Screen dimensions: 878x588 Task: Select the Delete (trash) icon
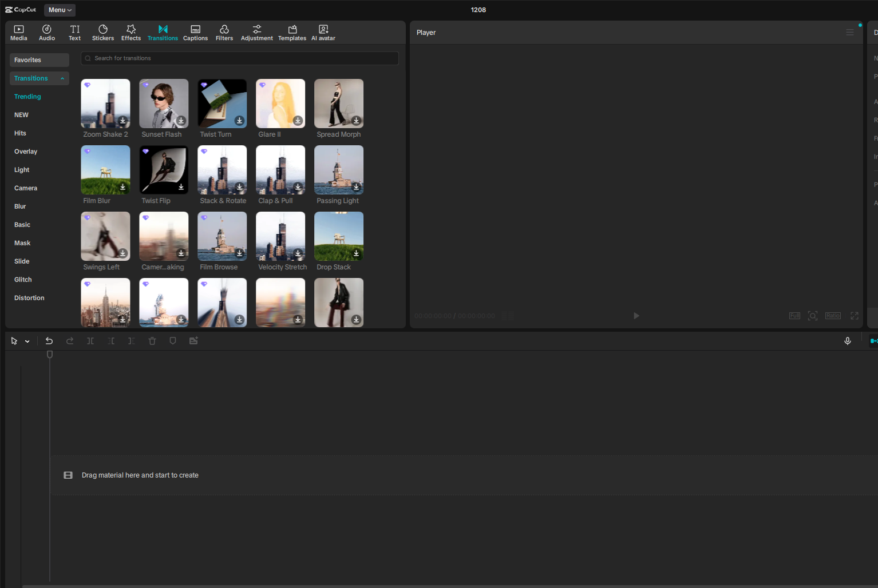coord(152,340)
